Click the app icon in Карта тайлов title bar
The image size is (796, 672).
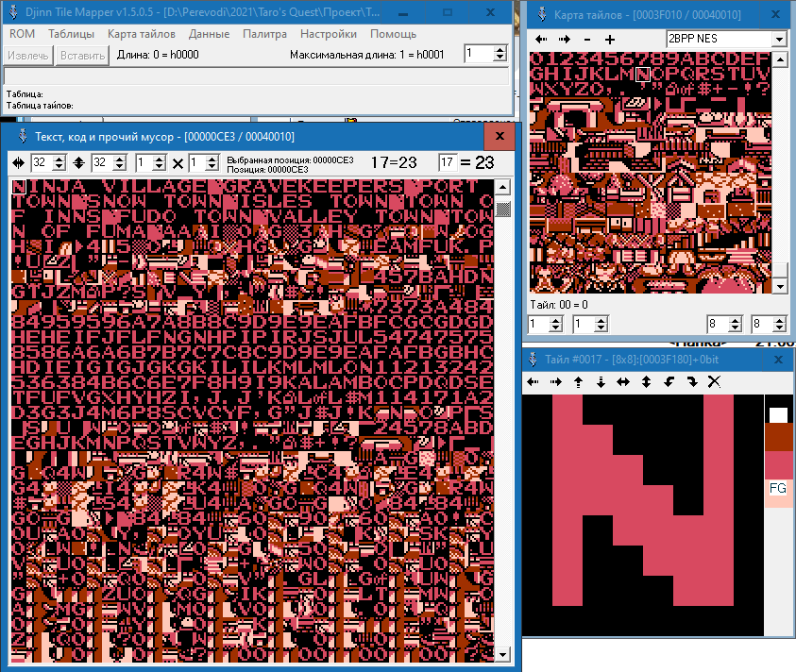[x=542, y=14]
